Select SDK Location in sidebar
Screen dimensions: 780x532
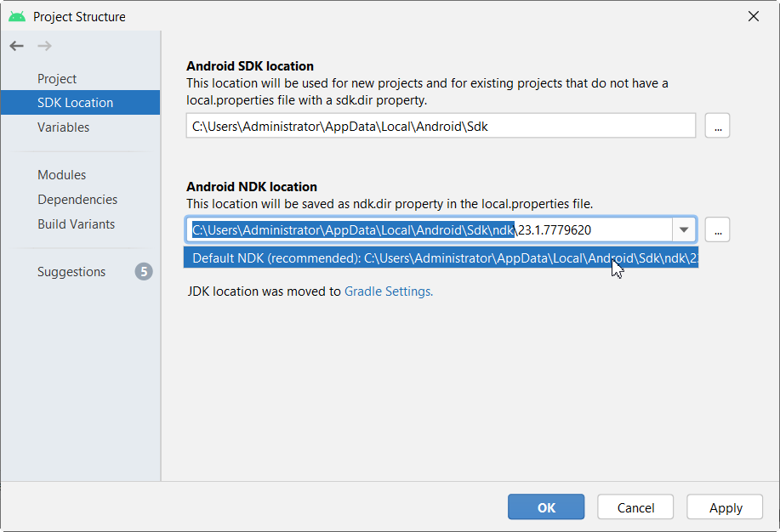[x=80, y=103]
